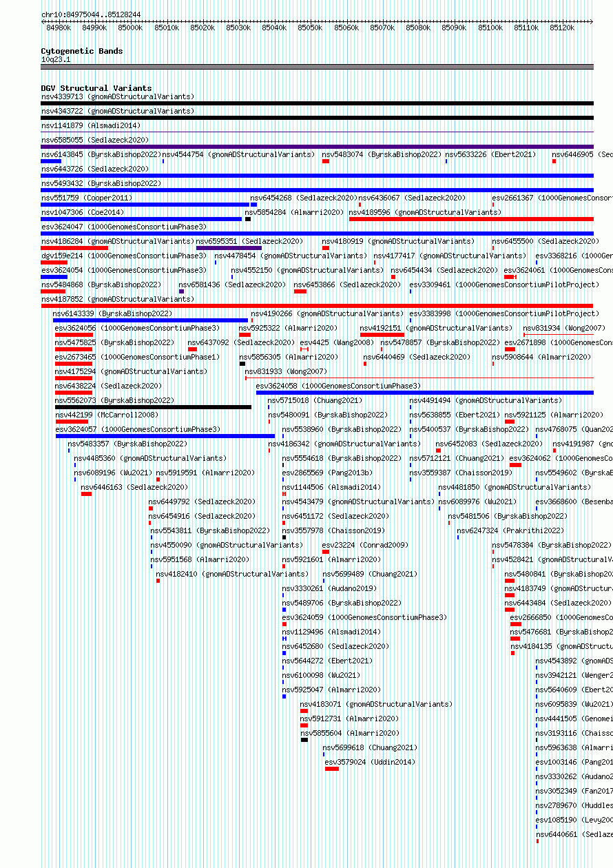613x868 pixels.
Task: Click the black square under nsv5856305
Action: tap(242, 364)
